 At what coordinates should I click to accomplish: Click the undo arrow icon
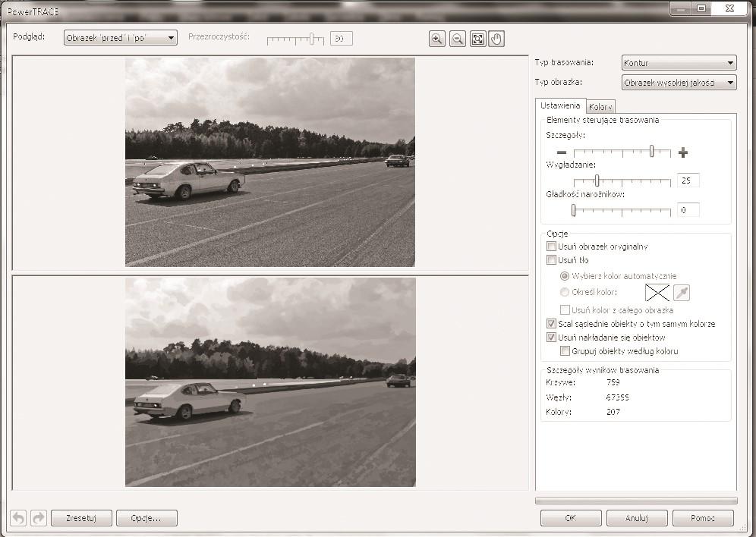19,518
